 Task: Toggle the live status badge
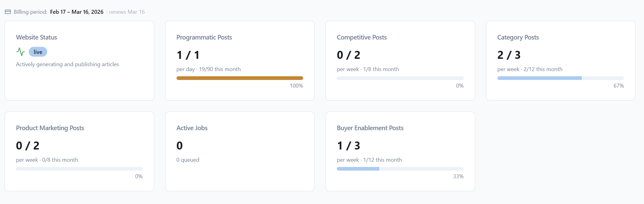pyautogui.click(x=38, y=52)
